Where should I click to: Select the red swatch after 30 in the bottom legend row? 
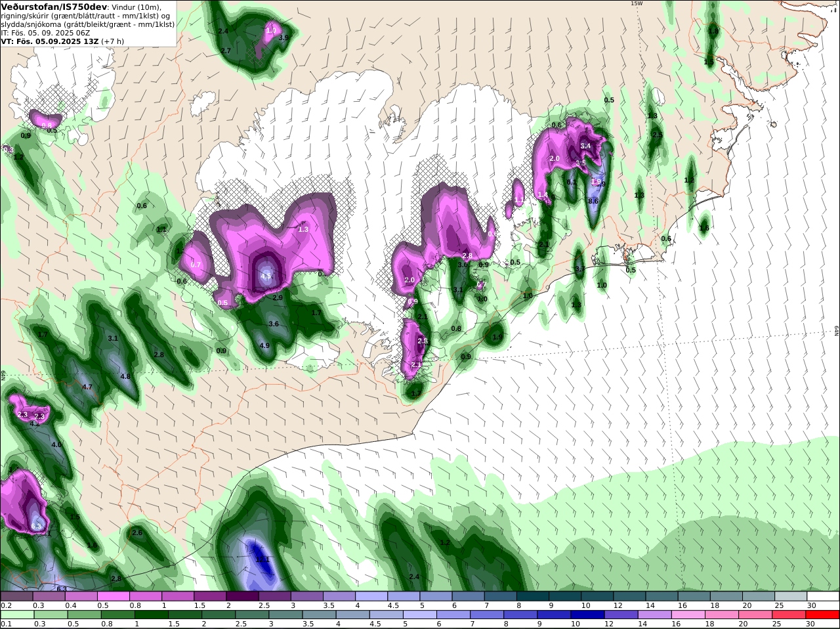pyautogui.click(x=824, y=615)
